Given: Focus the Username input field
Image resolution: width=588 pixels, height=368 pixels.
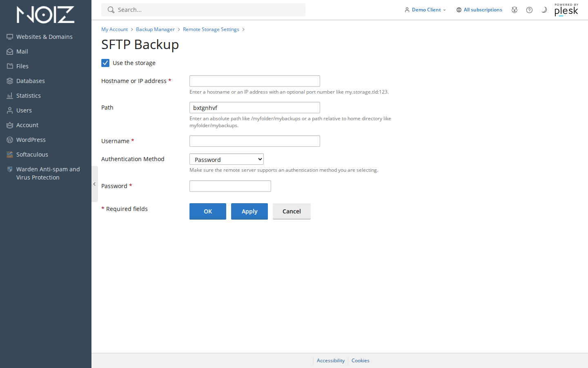Looking at the screenshot, I should [x=255, y=141].
